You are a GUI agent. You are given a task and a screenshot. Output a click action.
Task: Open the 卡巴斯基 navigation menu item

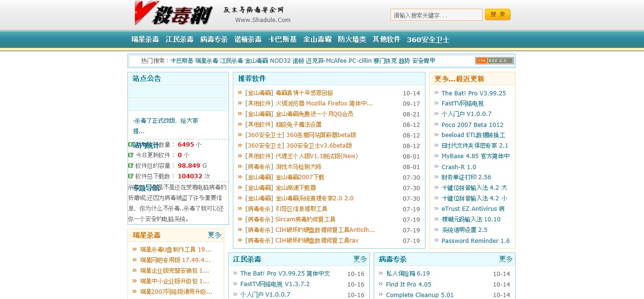coord(282,39)
